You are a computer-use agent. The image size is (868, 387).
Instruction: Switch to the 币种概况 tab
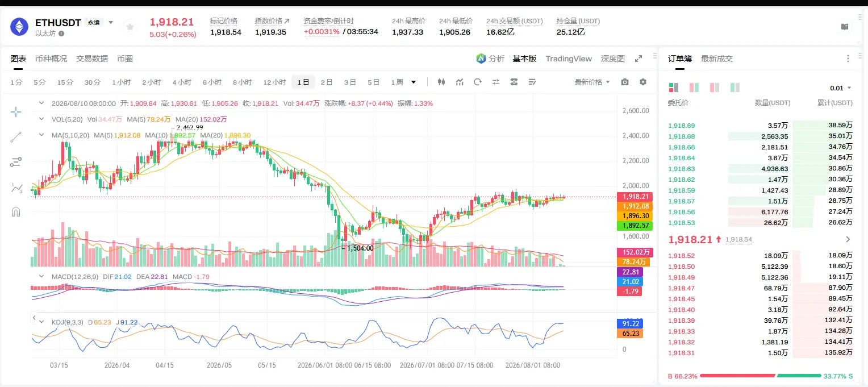(x=51, y=59)
